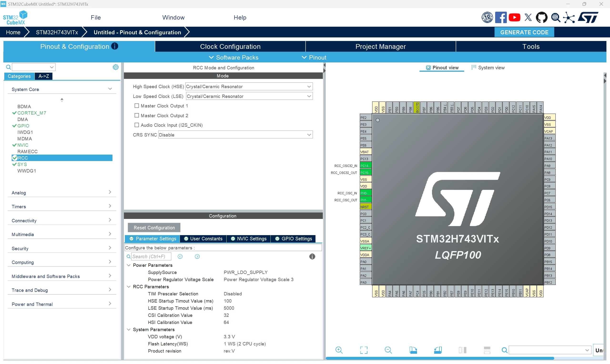The height and width of the screenshot is (364, 610).
Task: Open the GitHub icon link
Action: (541, 18)
